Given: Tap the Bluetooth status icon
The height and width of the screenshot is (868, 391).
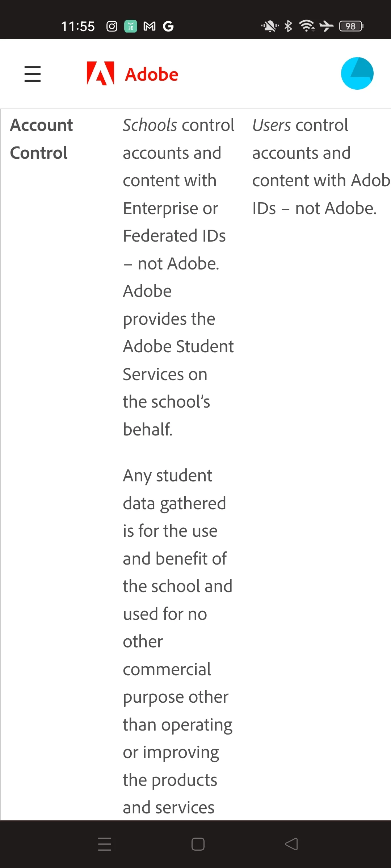Looking at the screenshot, I should tap(288, 26).
